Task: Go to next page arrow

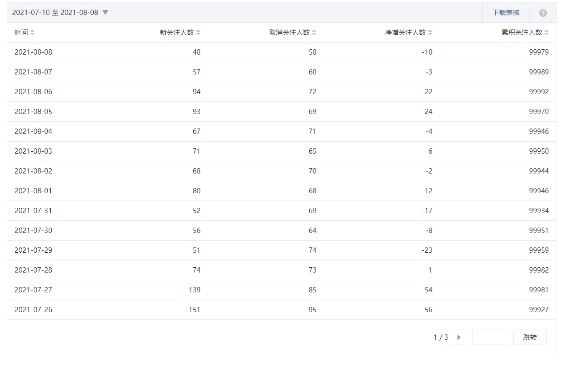Action: point(459,337)
